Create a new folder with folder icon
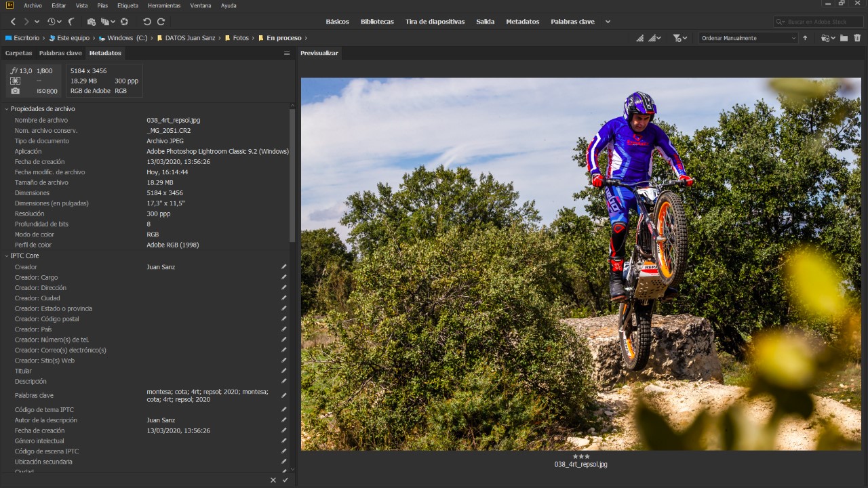This screenshot has width=868, height=488. (844, 38)
